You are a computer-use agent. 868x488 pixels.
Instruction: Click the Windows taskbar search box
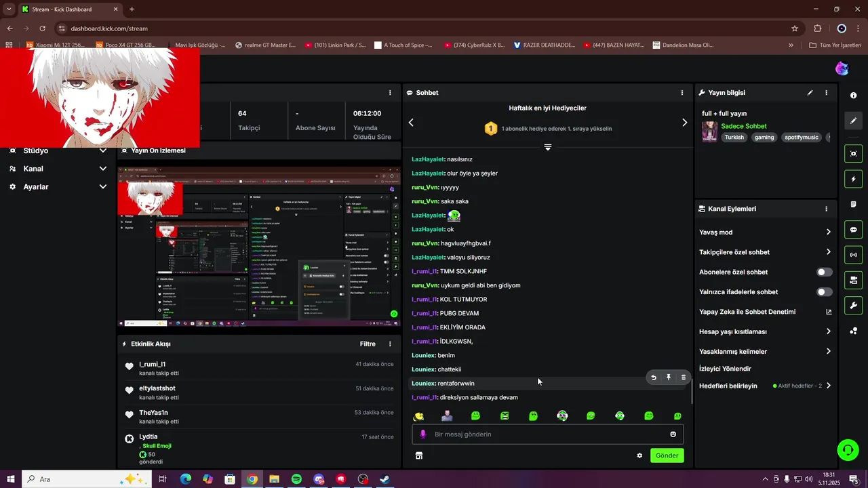point(87,479)
